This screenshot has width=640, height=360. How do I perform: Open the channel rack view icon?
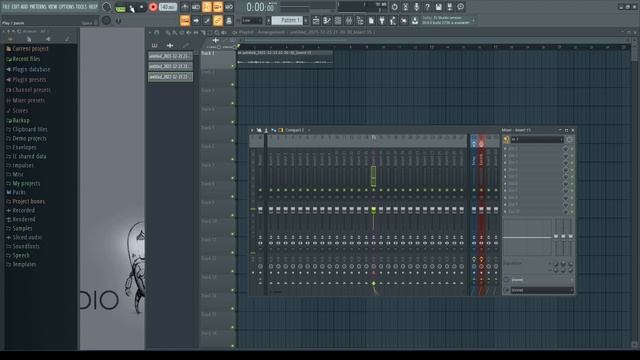click(338, 20)
